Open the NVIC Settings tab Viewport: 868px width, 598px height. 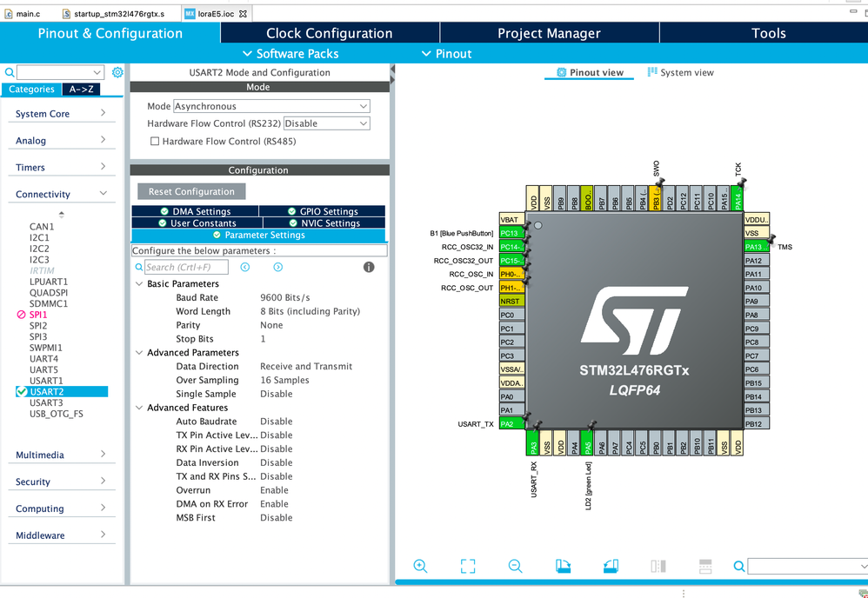[324, 223]
